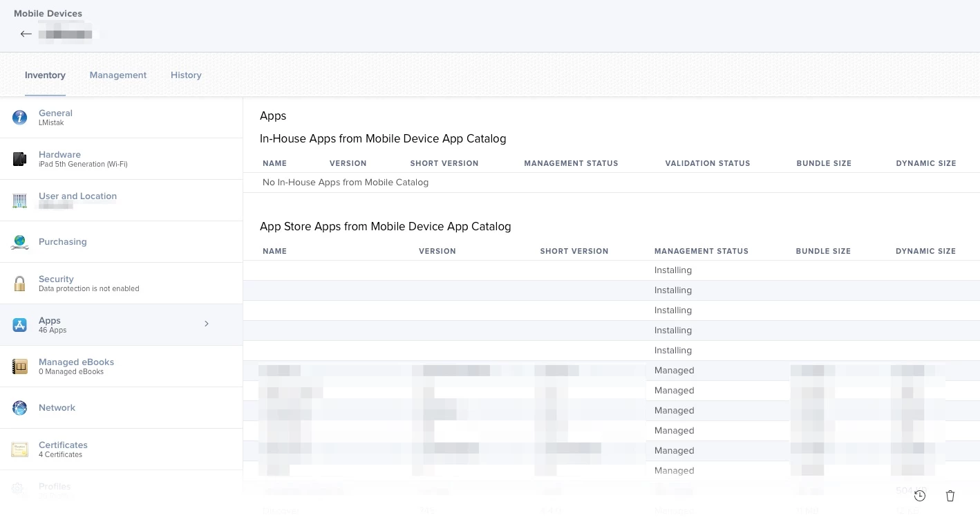Open the Security section
Screen dimensions: 980x520
[121, 284]
